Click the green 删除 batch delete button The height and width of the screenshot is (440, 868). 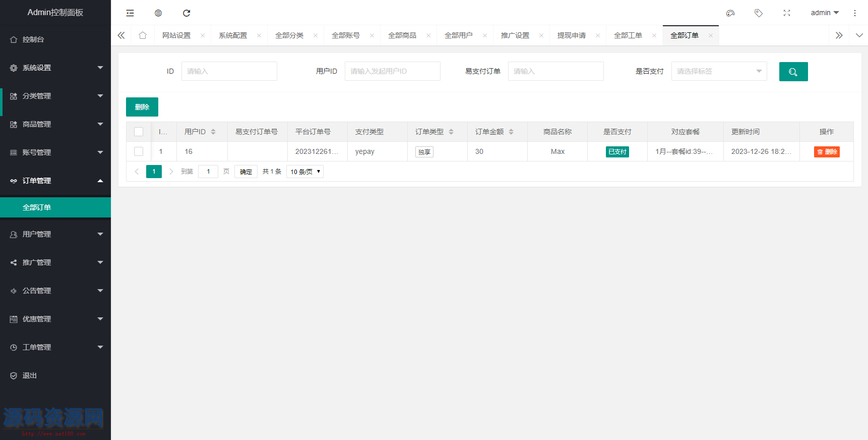(142, 107)
